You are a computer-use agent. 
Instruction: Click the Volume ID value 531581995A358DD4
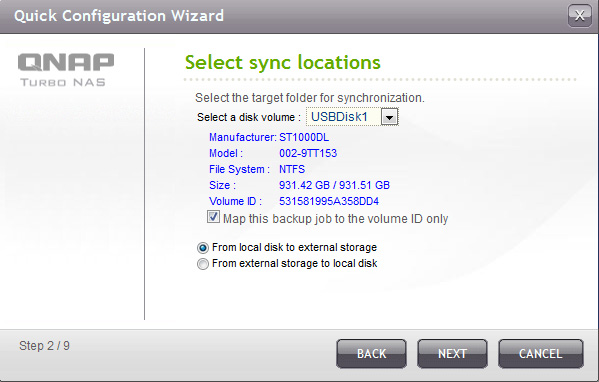(x=329, y=201)
